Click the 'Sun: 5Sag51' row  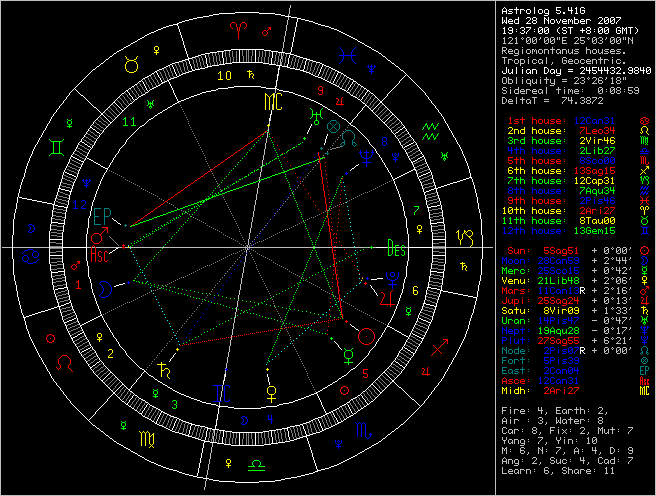point(579,251)
